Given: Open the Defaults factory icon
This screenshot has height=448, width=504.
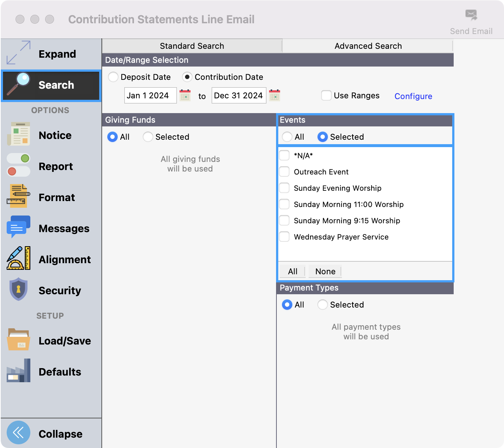Looking at the screenshot, I should point(19,370).
